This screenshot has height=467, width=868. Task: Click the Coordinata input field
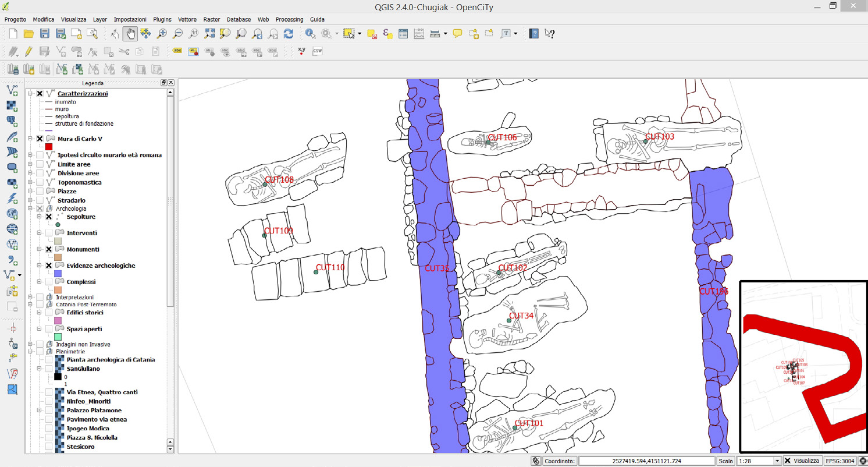[x=647, y=461]
